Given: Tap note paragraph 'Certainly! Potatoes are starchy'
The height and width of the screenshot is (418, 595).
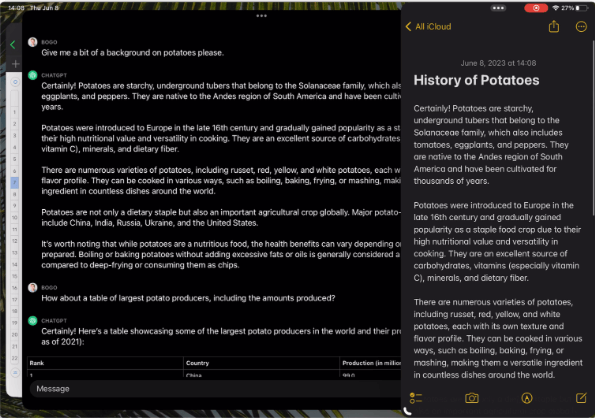Looking at the screenshot, I should (491, 145).
